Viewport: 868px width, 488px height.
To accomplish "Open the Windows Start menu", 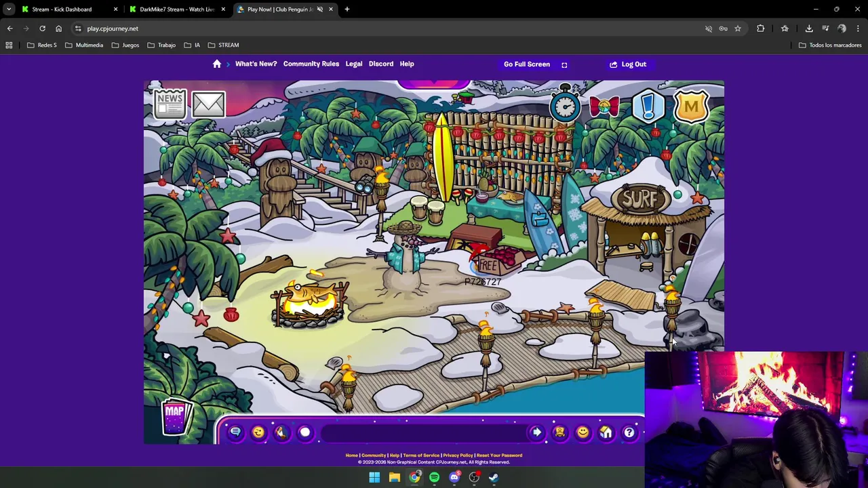I will tap(374, 477).
